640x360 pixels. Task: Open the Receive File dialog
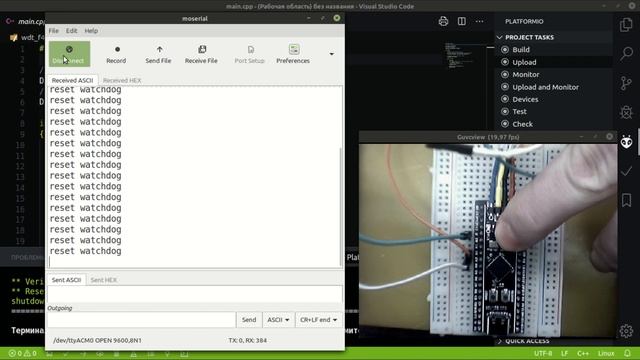coord(201,54)
